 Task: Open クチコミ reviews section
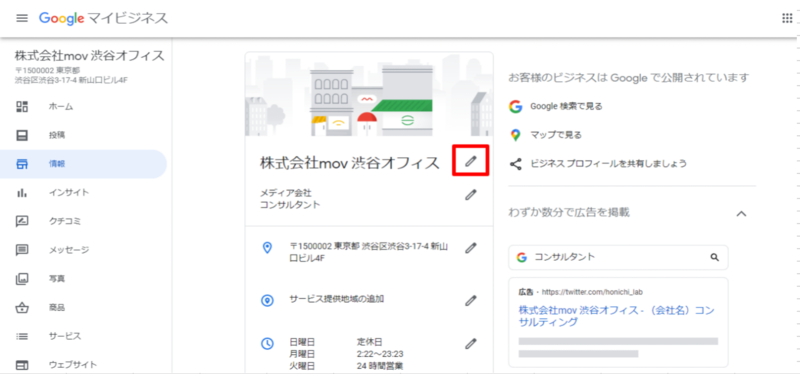(x=65, y=221)
